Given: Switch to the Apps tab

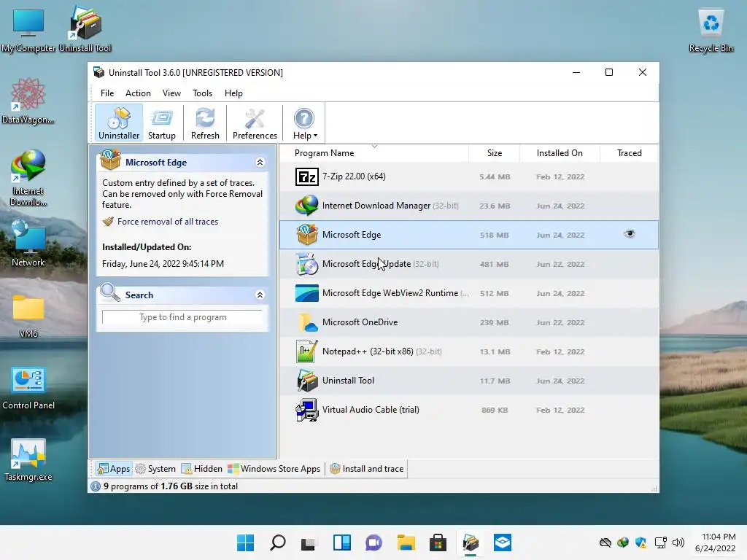Looking at the screenshot, I should coord(113,469).
